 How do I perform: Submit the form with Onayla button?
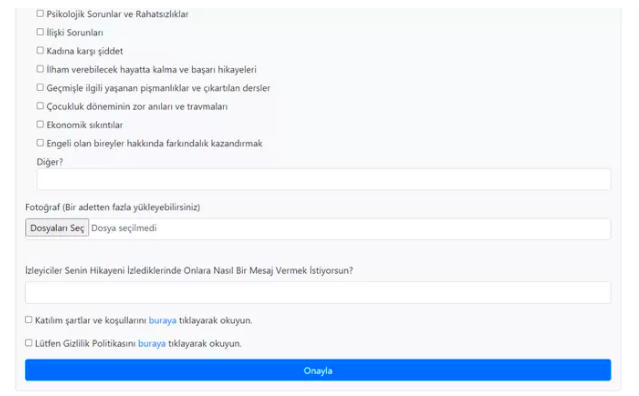[x=318, y=370]
